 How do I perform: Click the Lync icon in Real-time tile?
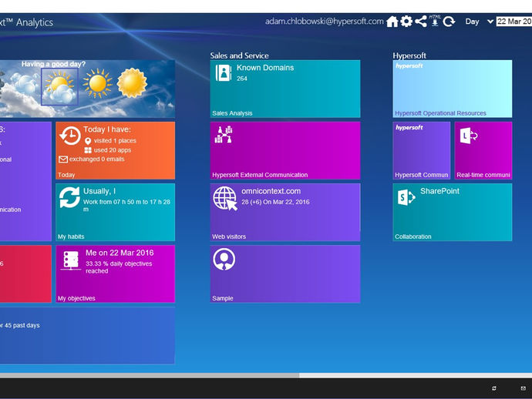click(469, 136)
